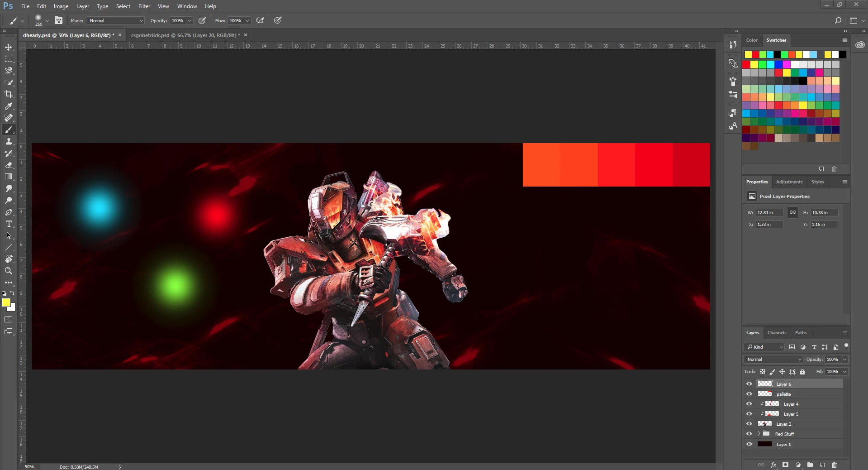Screen dimensions: 868x470
Task: Close the dheady.psd document tab
Action: coord(120,35)
